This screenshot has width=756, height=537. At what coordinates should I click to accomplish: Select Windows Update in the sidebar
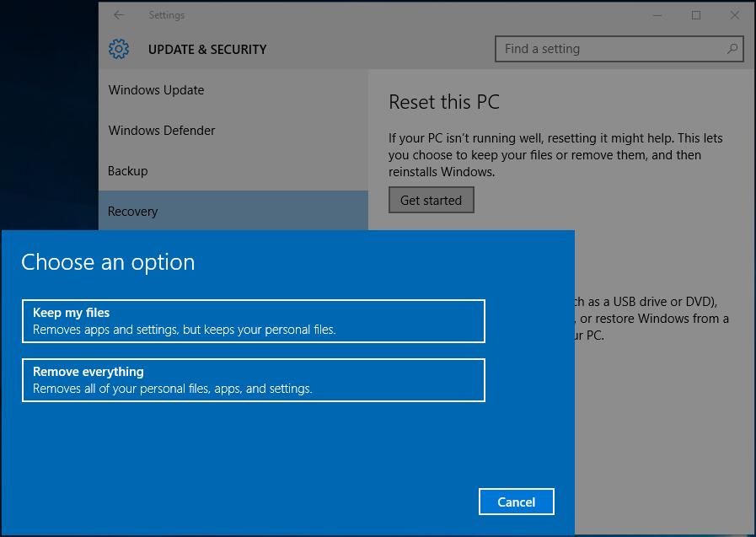pyautogui.click(x=156, y=90)
